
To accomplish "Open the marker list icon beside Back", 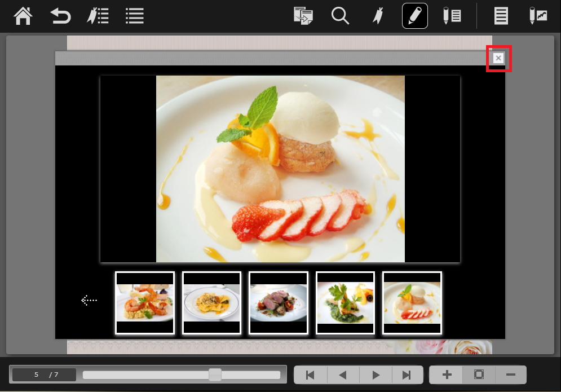I will [98, 16].
